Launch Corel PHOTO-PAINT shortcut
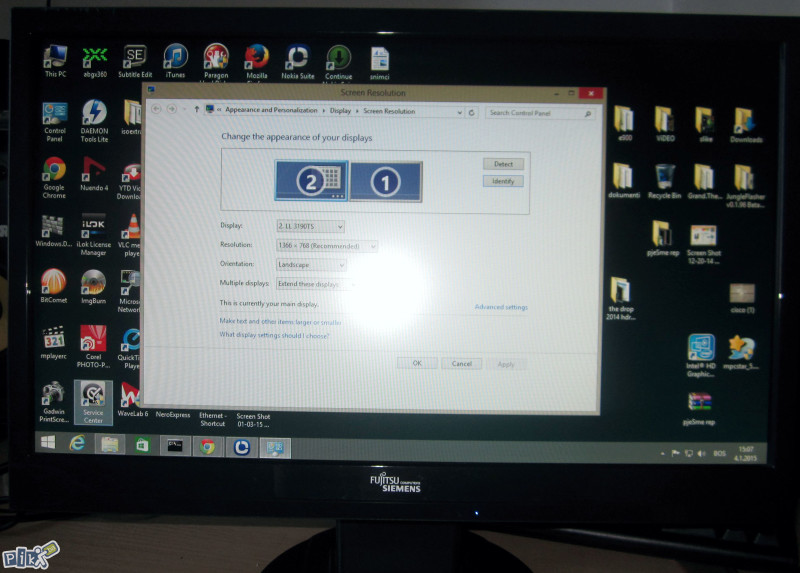Viewport: 800px width, 573px height. click(93, 346)
